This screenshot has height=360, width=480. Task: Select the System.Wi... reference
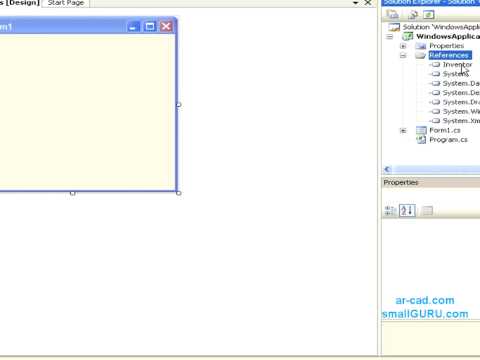[x=461, y=111]
